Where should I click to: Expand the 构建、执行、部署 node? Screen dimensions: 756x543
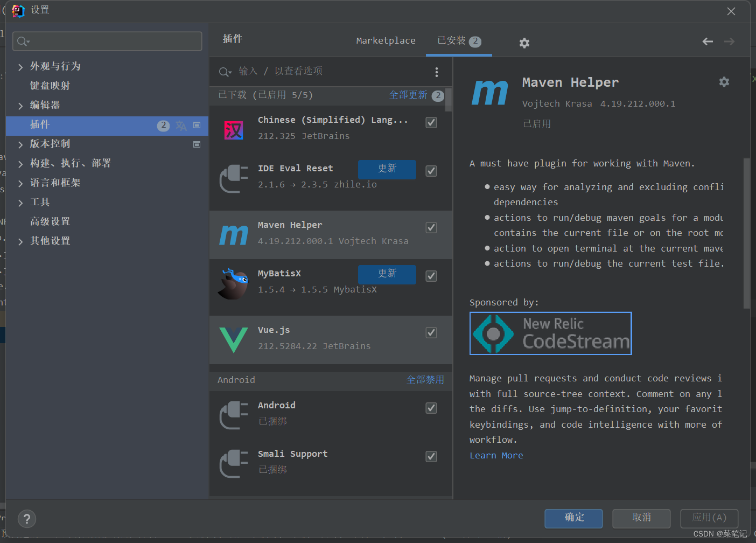[x=20, y=164]
